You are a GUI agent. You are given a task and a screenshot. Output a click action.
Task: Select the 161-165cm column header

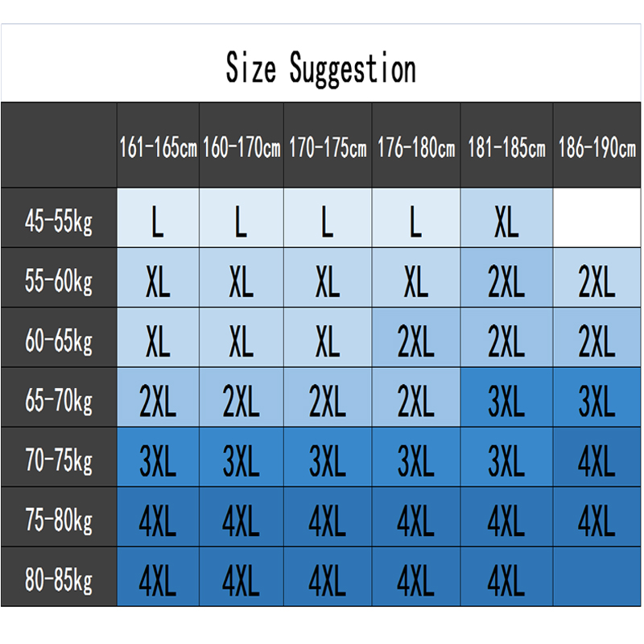coord(159,148)
